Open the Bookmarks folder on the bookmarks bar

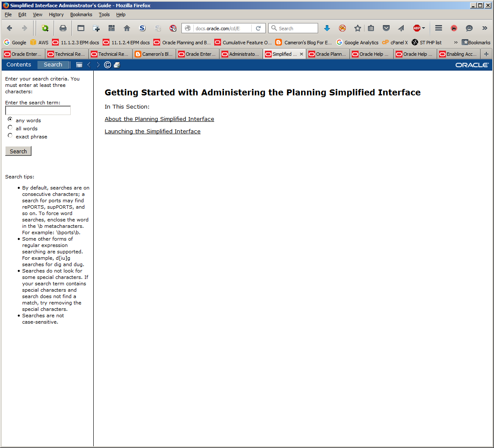476,43
